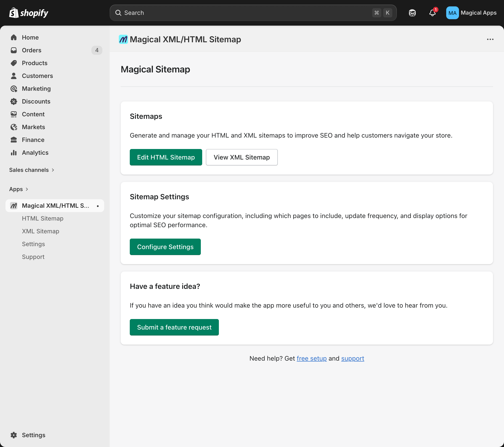Viewport: 504px width, 447px height.
Task: Open the store Settings gear
Action: 14,435
